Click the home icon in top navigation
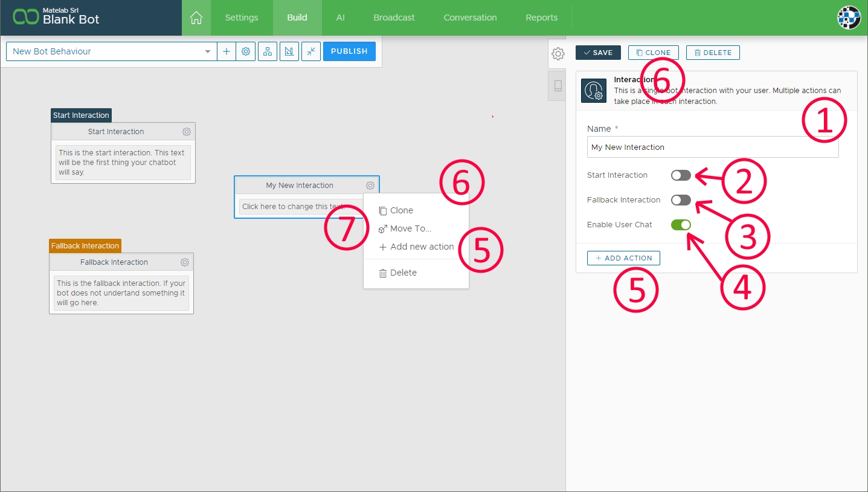Screen dimensions: 868x492 coord(196,18)
